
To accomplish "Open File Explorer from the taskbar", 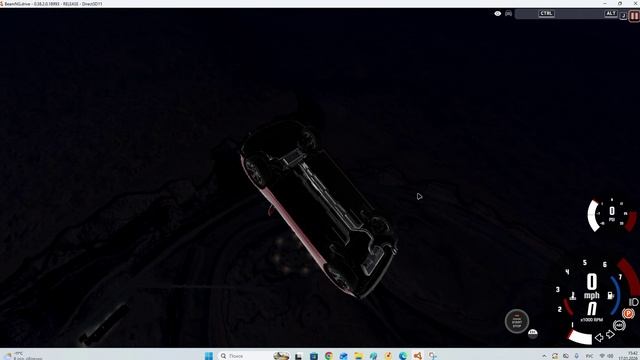I will [x=358, y=356].
